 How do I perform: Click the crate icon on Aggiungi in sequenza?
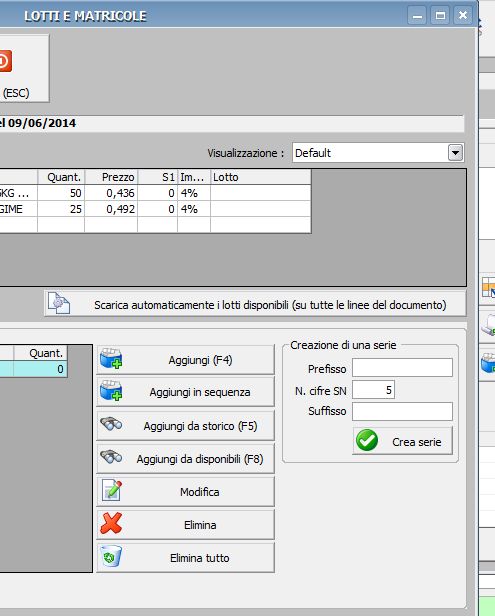[x=111, y=390]
